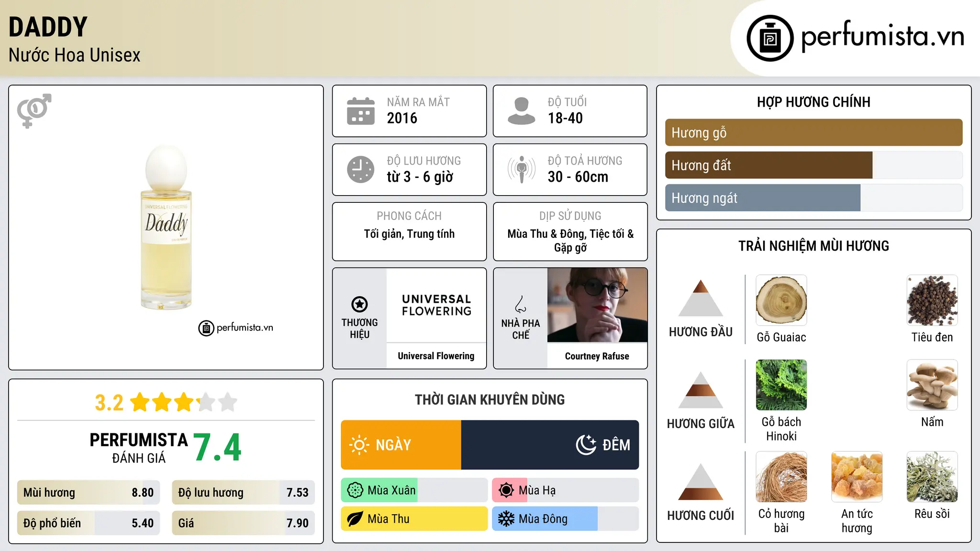Click the Hương gỗ accord bar
This screenshot has width=980, height=551.
point(813,132)
